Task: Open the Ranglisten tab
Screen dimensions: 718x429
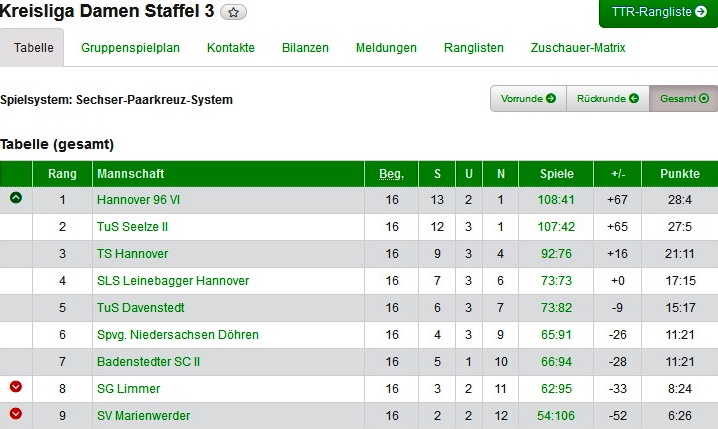Action: point(474,48)
